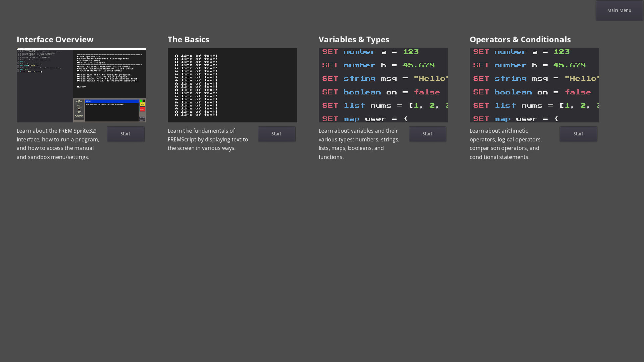The height and width of the screenshot is (362, 644).
Task: Return to the Main Menu
Action: point(619,11)
